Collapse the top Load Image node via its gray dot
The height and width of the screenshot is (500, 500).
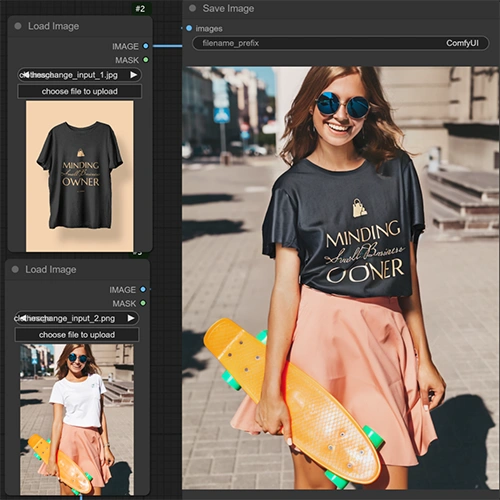[x=18, y=26]
